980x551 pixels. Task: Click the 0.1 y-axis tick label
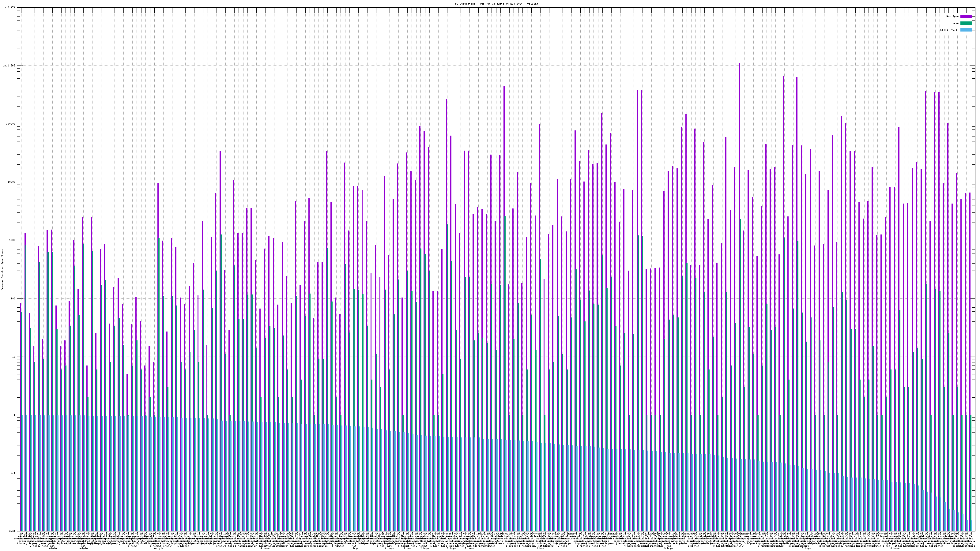click(x=13, y=473)
